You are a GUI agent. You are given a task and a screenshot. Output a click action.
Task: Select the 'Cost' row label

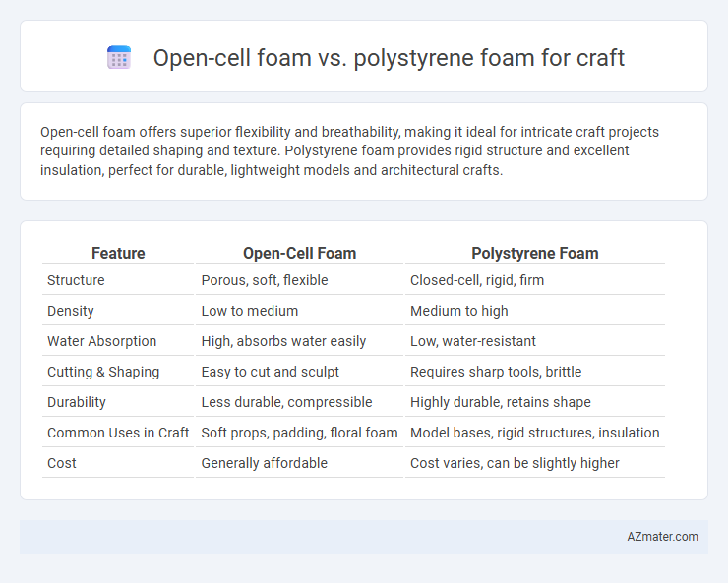point(62,463)
